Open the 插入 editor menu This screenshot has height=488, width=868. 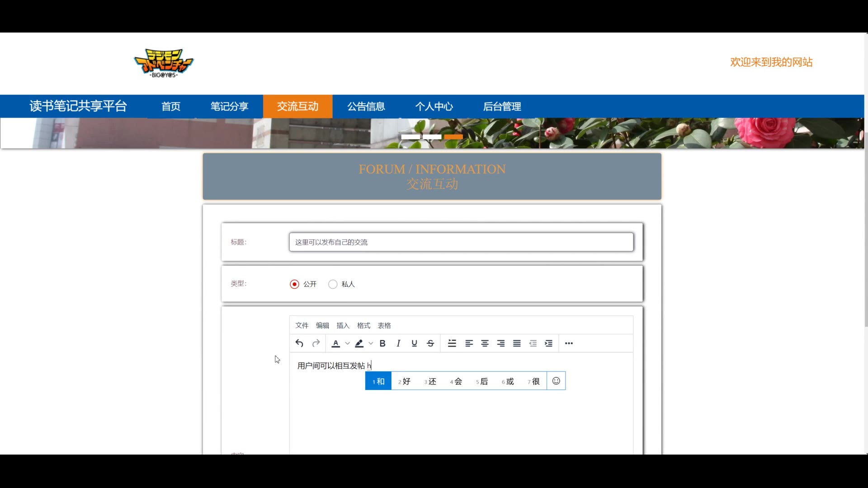(x=343, y=325)
